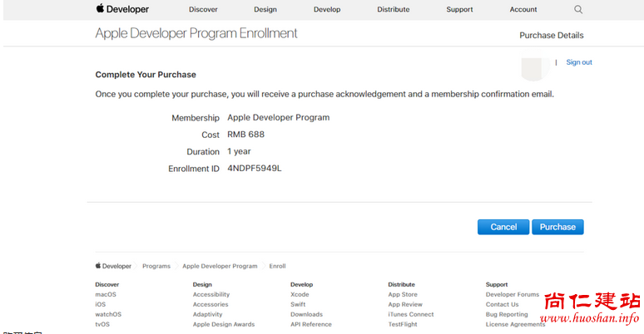Open Support in the top navigation bar

(x=459, y=10)
